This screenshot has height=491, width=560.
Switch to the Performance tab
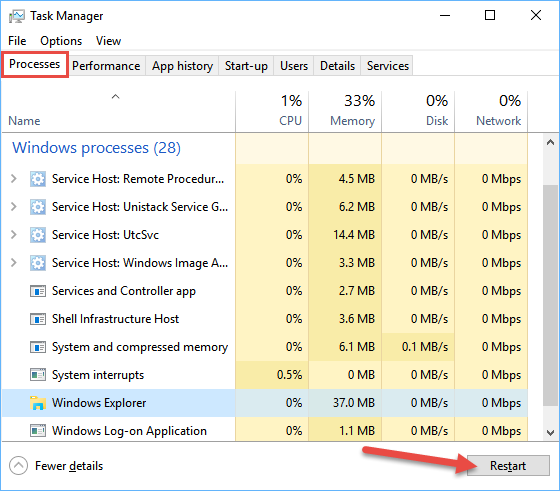click(x=106, y=66)
